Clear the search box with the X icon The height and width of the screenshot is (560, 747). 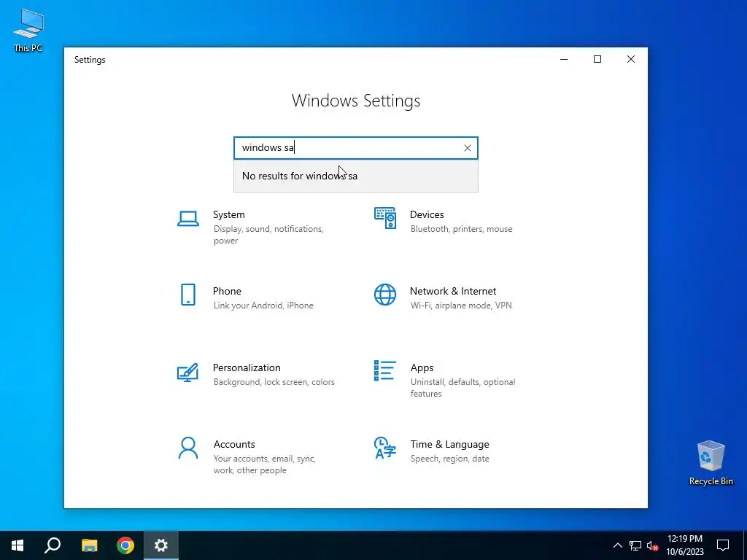(468, 148)
